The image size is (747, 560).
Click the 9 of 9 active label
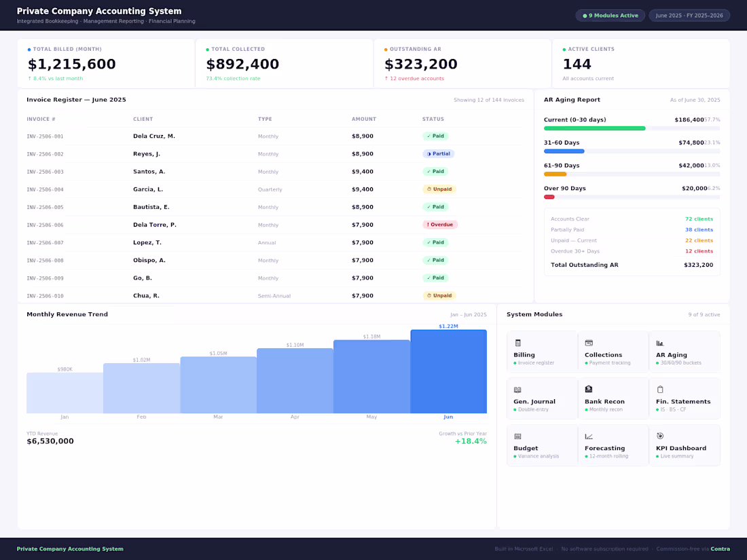(x=704, y=315)
